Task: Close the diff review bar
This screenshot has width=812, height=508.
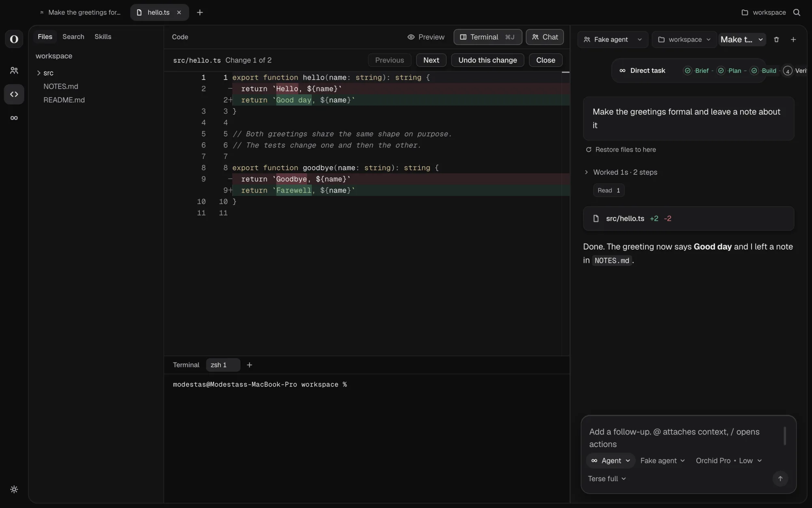Action: 545,60
